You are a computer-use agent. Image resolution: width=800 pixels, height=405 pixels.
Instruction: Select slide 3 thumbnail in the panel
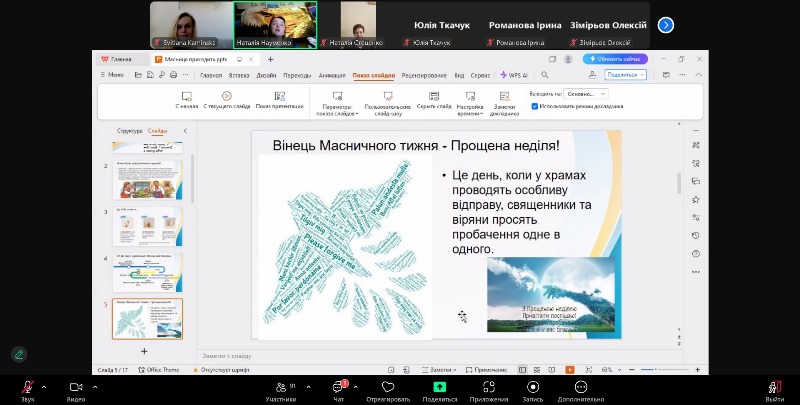click(x=146, y=225)
